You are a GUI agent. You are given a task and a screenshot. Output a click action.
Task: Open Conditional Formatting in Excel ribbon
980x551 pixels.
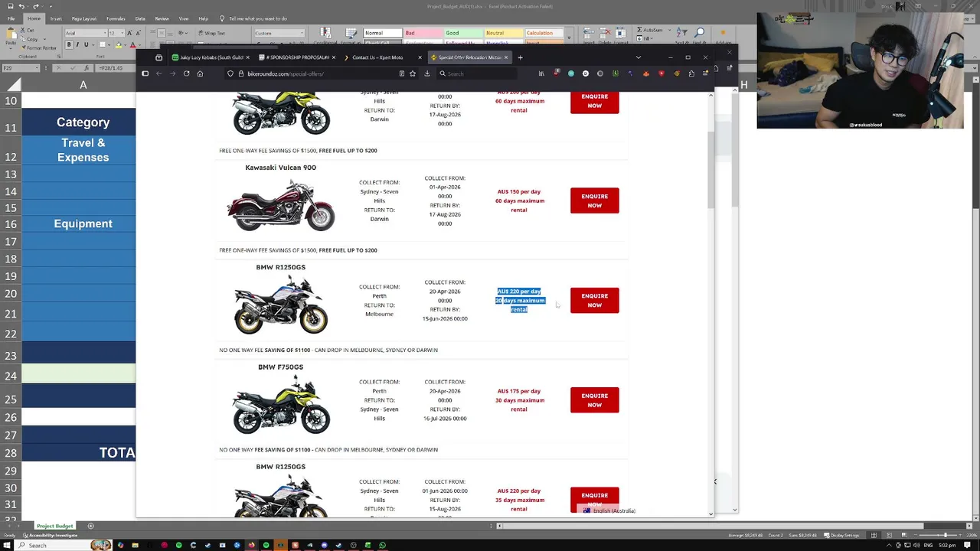326,35
